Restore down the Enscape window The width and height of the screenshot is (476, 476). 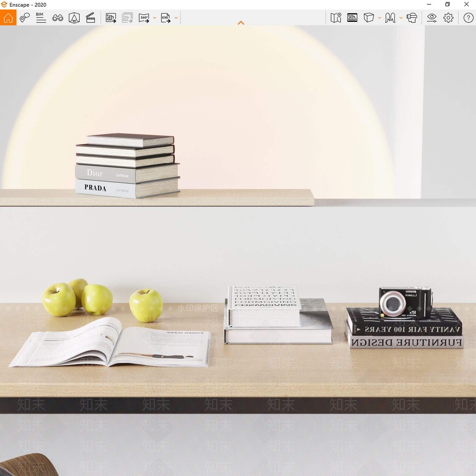[x=447, y=4]
